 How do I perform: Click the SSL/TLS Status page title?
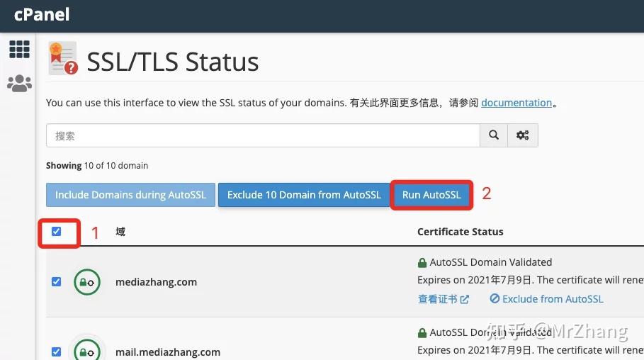coord(172,62)
